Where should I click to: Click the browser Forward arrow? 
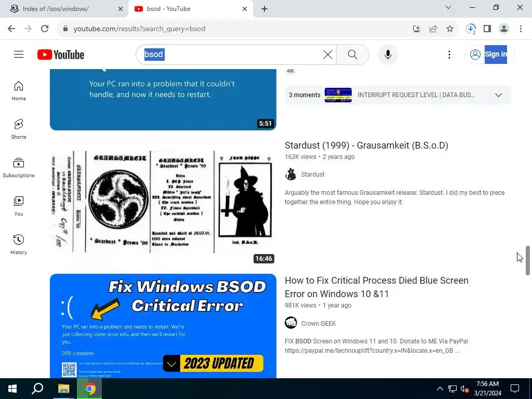28,29
